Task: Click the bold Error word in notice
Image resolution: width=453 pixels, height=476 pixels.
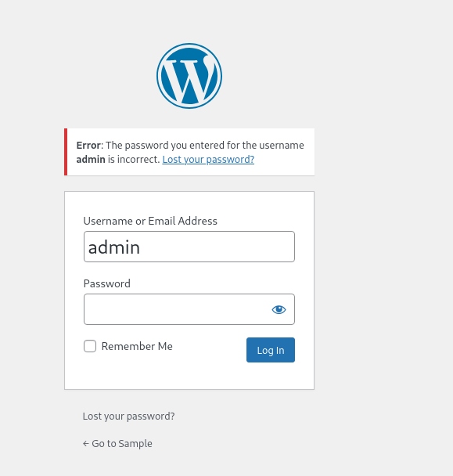Action: pos(88,146)
